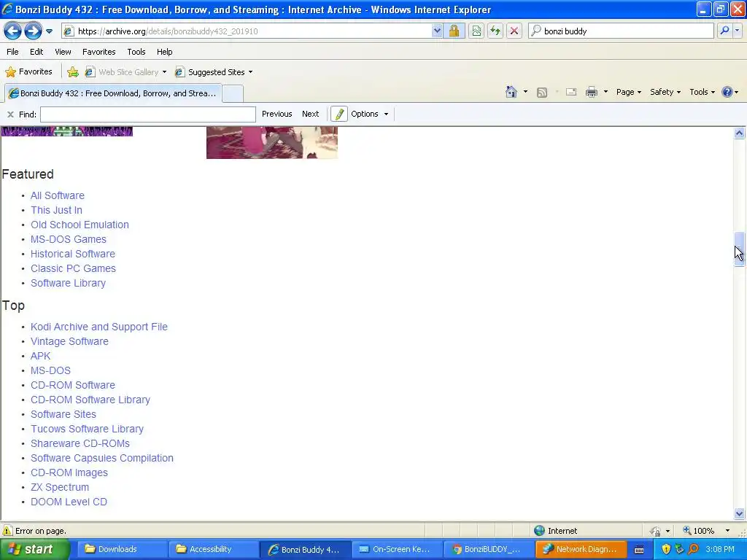Viewport: 747px width, 560px height.
Task: Open a new blank tab
Action: point(233,93)
